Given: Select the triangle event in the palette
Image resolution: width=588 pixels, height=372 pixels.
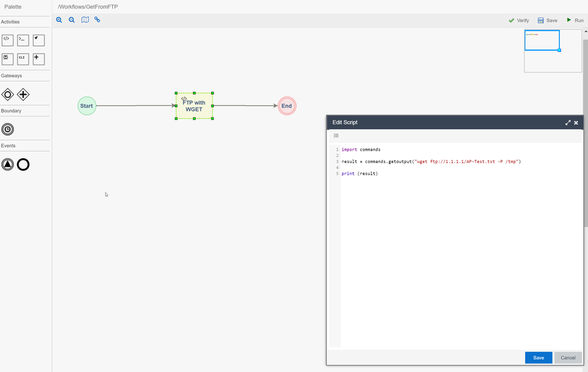Looking at the screenshot, I should (7, 165).
